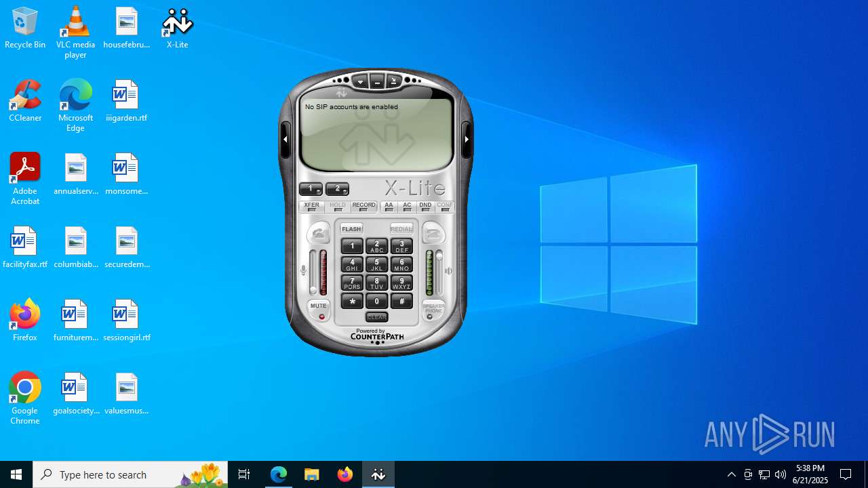Show hidden tray icons chevron
Screen dimensions: 868x488
(732, 474)
